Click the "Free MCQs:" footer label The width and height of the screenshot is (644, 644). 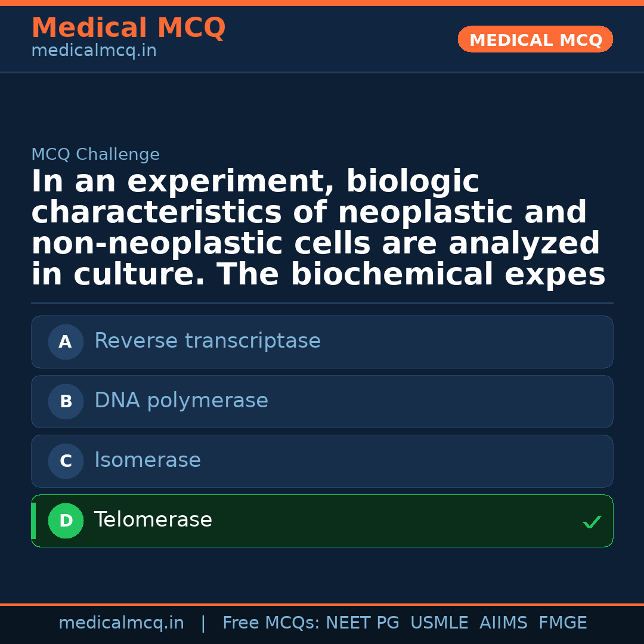click(x=271, y=623)
